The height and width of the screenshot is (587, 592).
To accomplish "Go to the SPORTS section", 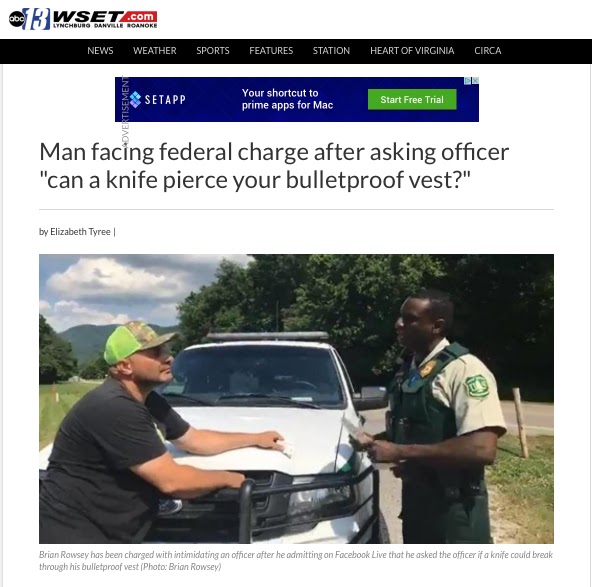I will pos(213,51).
